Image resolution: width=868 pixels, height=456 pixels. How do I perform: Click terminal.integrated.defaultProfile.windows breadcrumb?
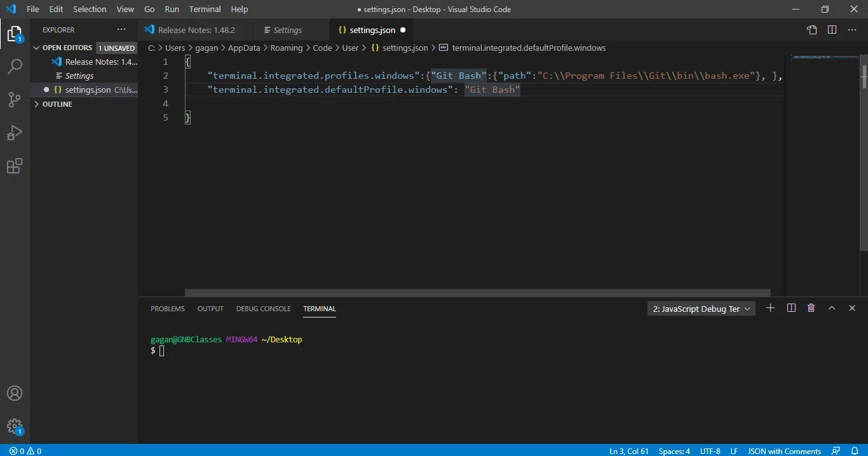[x=529, y=48]
